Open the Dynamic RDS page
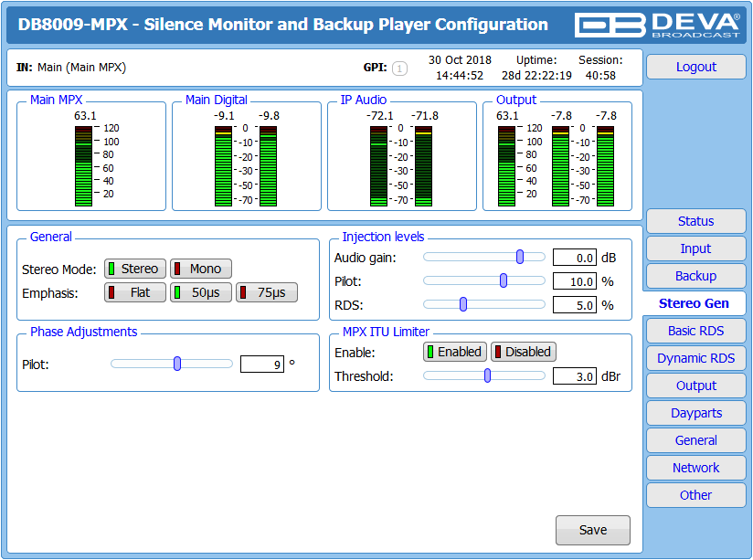753x560 pixels. pyautogui.click(x=695, y=358)
